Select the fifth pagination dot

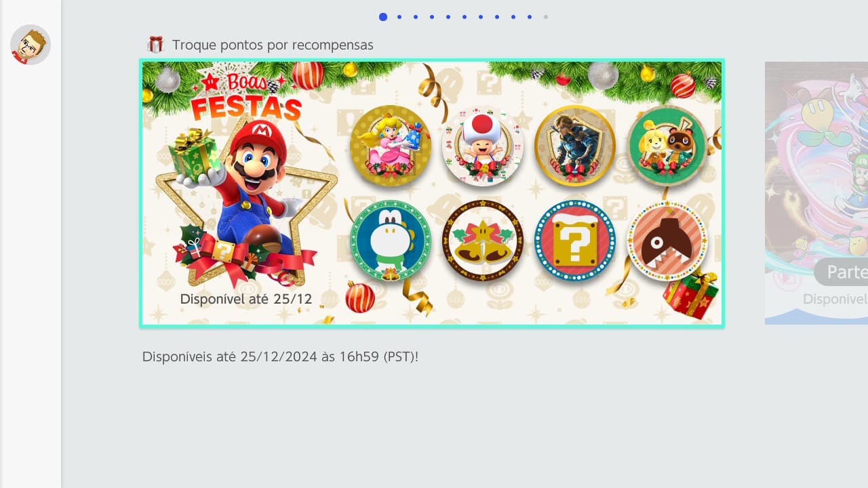(x=448, y=17)
